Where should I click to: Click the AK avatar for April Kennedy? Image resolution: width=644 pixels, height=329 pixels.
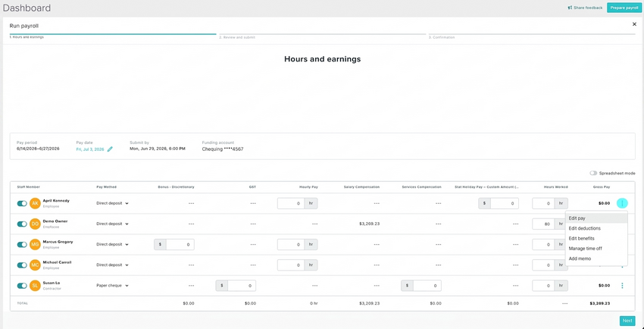click(x=35, y=203)
